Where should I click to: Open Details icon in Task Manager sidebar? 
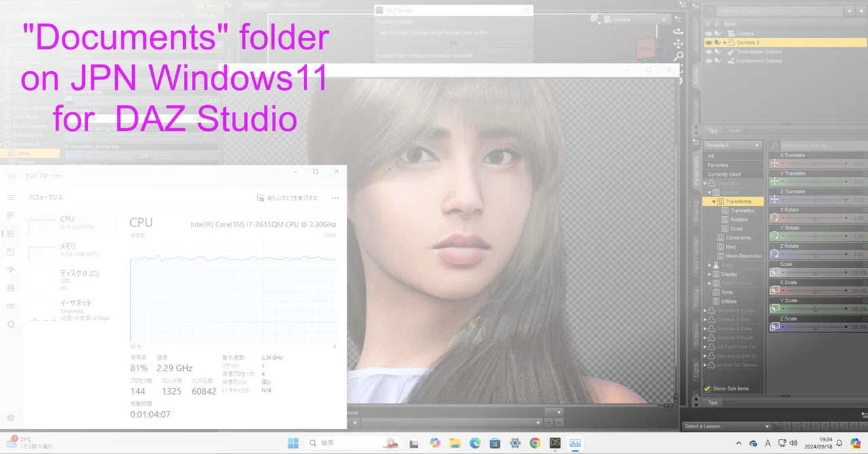[x=11, y=306]
